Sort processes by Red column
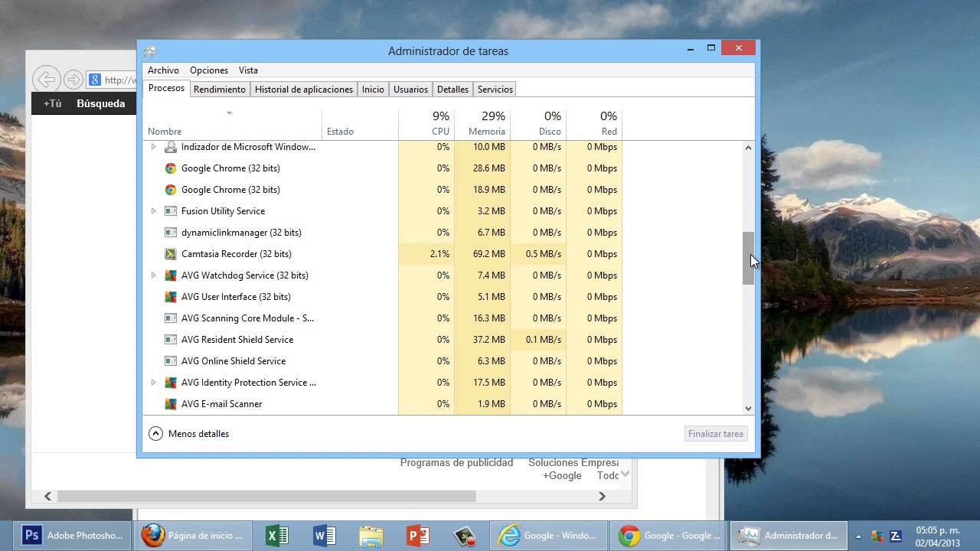The height and width of the screenshot is (551, 980). pyautogui.click(x=594, y=125)
